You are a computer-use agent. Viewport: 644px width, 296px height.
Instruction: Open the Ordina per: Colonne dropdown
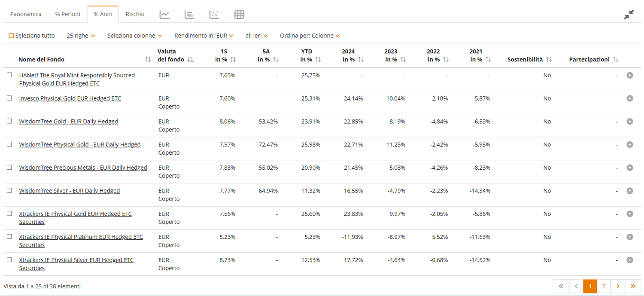tap(310, 36)
